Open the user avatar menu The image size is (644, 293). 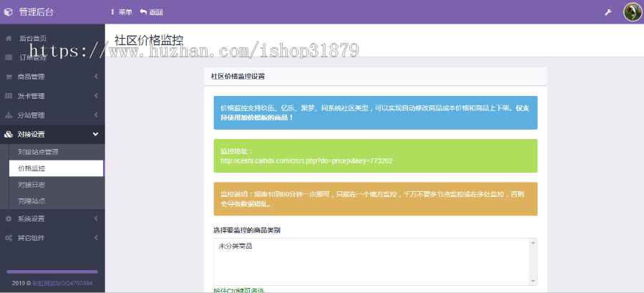coord(633,12)
